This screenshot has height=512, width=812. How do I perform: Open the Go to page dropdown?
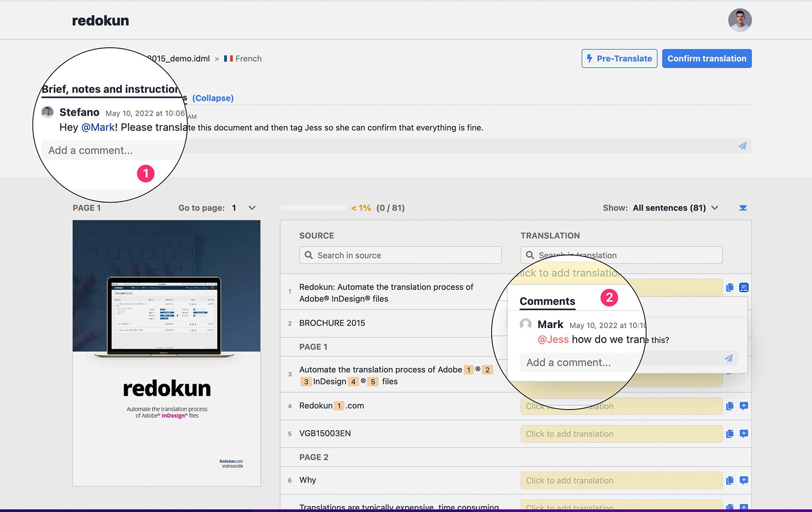[251, 208]
